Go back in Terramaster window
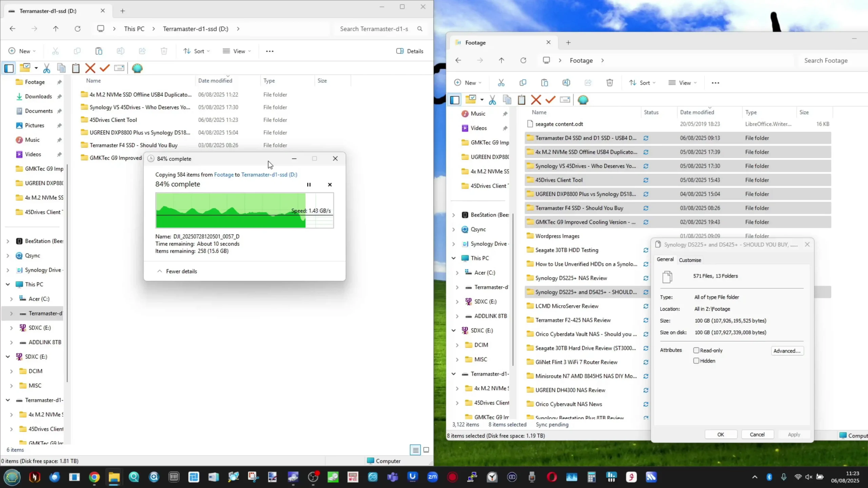 pyautogui.click(x=13, y=29)
